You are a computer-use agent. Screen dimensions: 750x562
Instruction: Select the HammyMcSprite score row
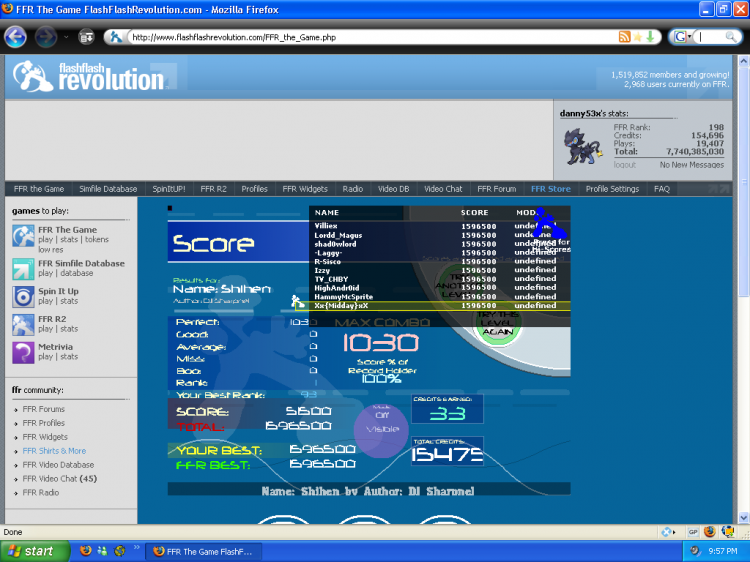tap(440, 297)
